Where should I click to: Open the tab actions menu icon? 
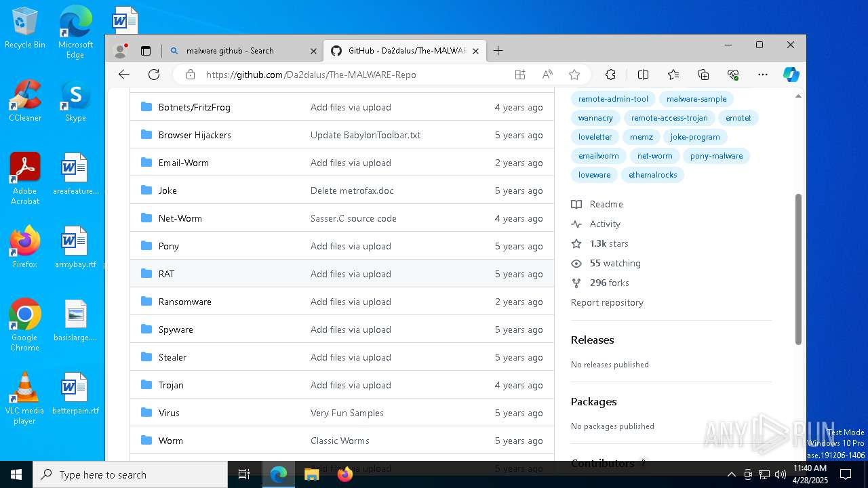(x=145, y=51)
